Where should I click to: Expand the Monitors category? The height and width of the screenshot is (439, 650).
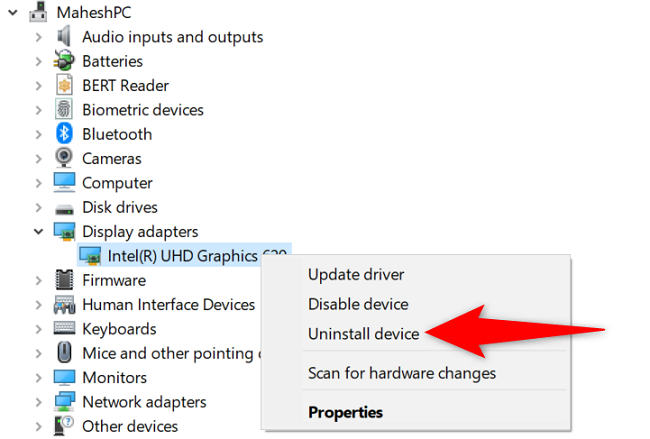[x=38, y=378]
